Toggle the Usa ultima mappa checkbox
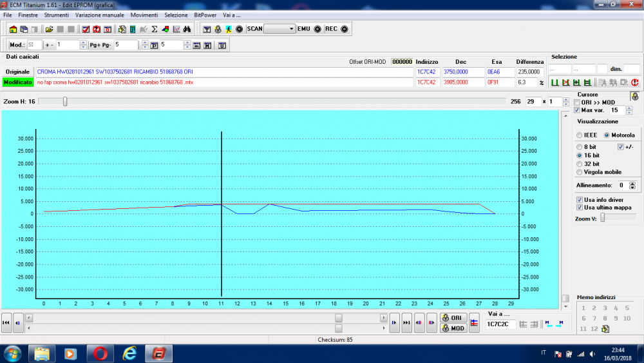 pyautogui.click(x=580, y=208)
